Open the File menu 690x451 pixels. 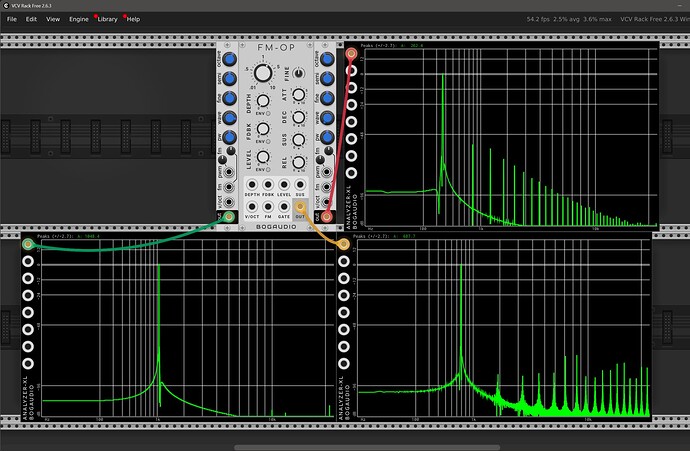point(12,19)
